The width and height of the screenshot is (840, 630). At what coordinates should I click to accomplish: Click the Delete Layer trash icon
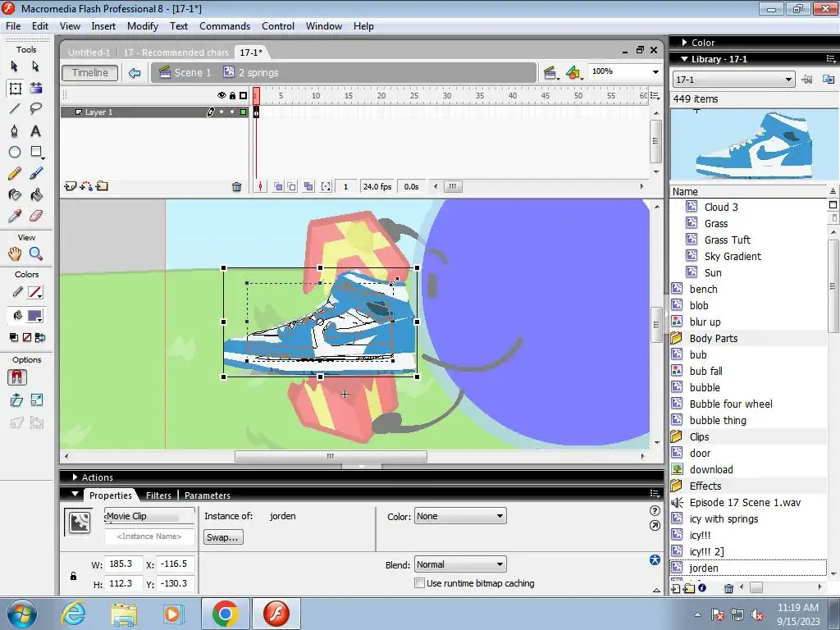[x=236, y=186]
